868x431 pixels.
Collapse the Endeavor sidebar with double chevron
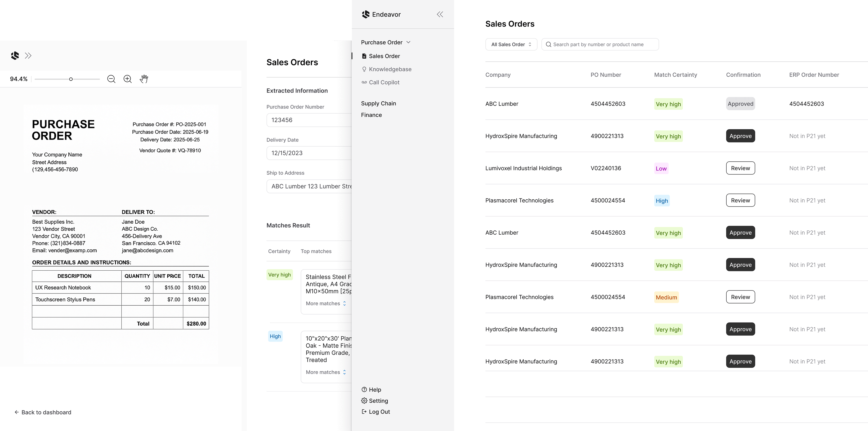440,14
